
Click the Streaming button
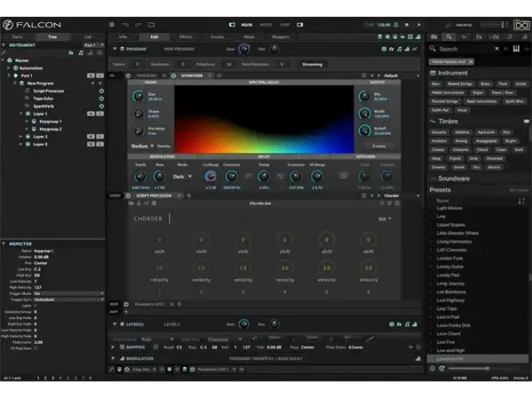pyautogui.click(x=312, y=64)
